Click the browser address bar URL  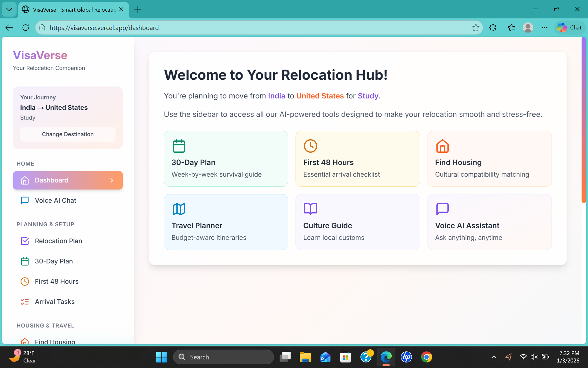pyautogui.click(x=104, y=28)
